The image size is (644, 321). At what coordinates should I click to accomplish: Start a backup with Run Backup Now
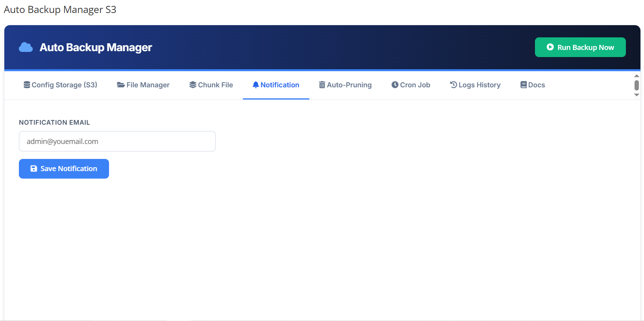pos(580,47)
